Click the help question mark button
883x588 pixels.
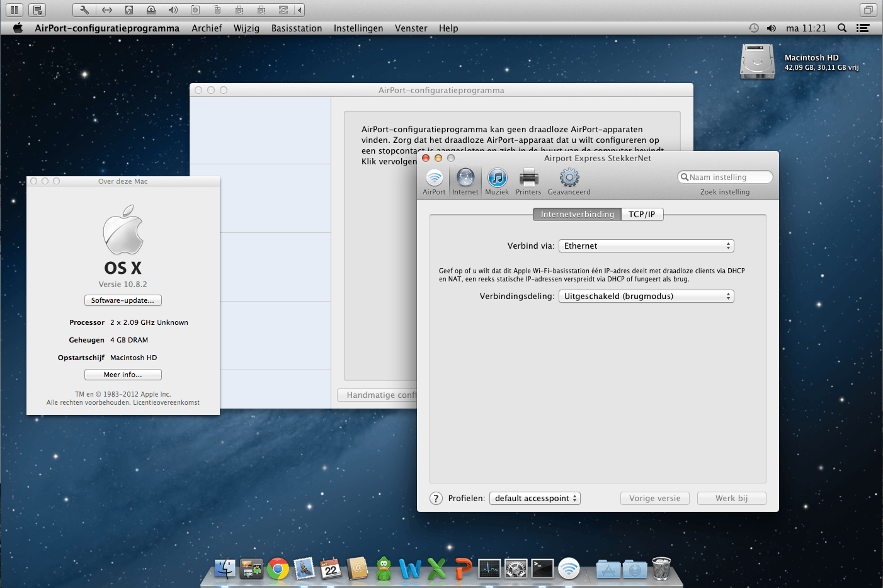(436, 499)
